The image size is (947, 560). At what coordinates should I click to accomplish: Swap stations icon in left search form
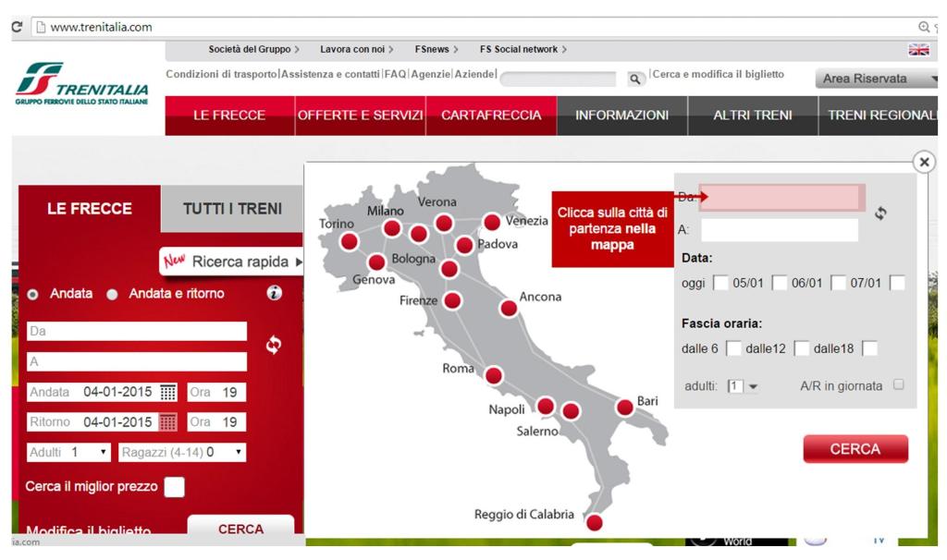click(x=273, y=345)
